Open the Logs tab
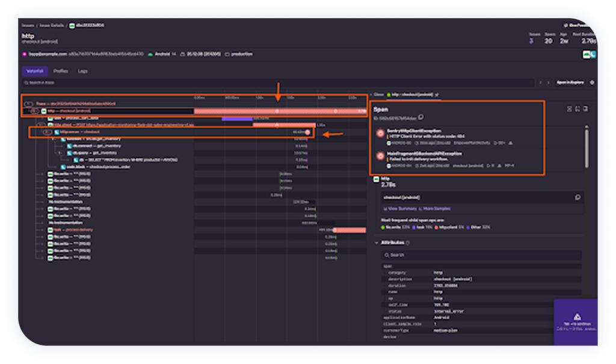The image size is (616, 364). coord(82,71)
